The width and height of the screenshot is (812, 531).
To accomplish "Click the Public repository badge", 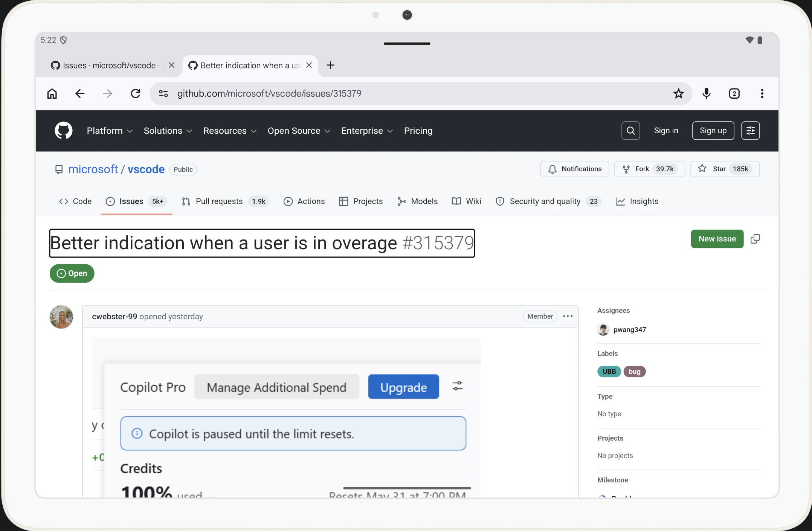I will pyautogui.click(x=183, y=169).
